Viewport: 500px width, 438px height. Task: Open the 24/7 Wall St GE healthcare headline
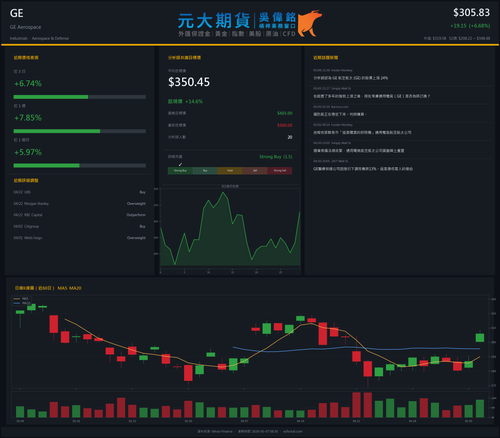click(x=363, y=169)
